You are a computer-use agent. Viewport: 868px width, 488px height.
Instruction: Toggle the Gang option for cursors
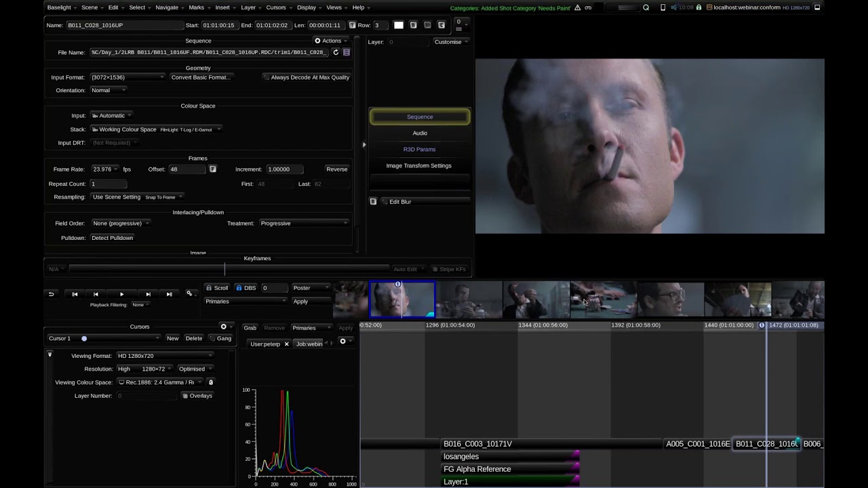point(220,338)
